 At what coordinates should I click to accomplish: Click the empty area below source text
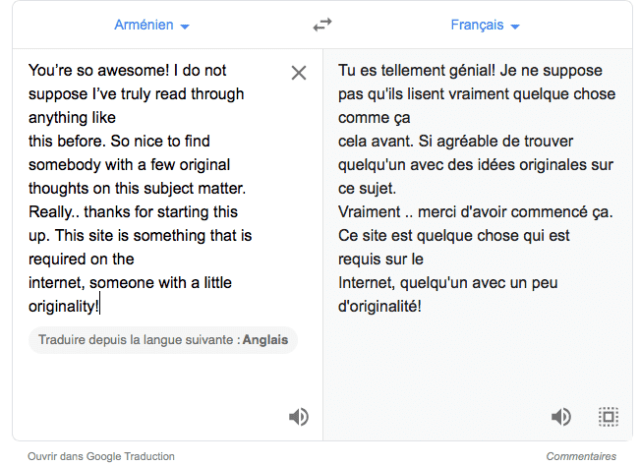tap(160, 385)
